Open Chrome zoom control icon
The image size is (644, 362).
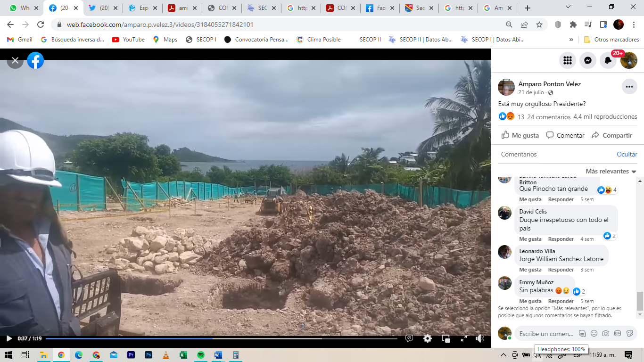coord(509,25)
